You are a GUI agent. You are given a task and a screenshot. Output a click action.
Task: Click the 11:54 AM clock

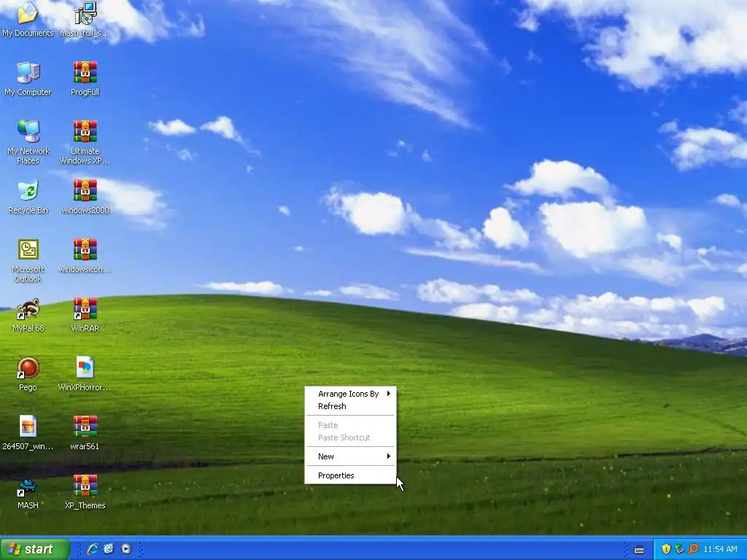pyautogui.click(x=720, y=550)
